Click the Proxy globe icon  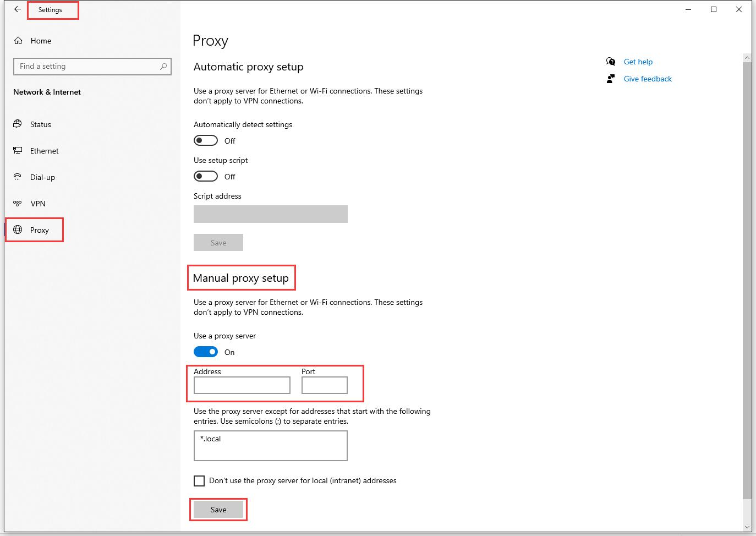[18, 230]
